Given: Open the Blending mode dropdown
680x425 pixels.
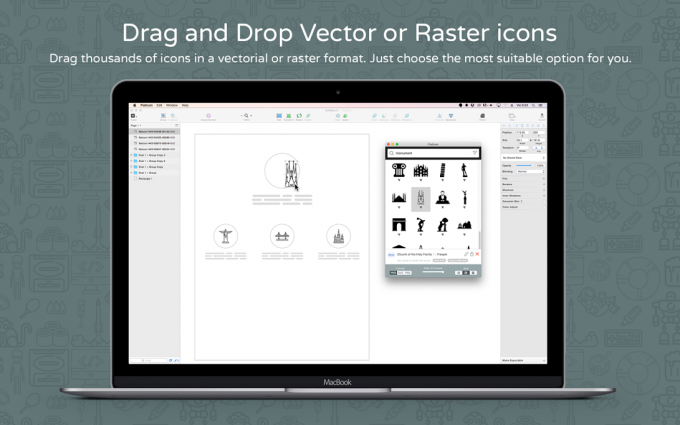Looking at the screenshot, I should tap(530, 172).
